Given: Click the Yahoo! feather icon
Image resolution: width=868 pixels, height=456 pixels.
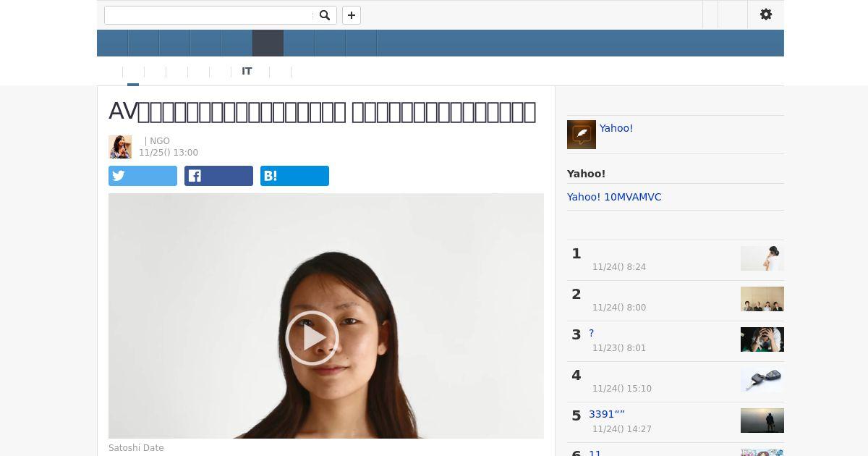Looking at the screenshot, I should click(x=582, y=135).
